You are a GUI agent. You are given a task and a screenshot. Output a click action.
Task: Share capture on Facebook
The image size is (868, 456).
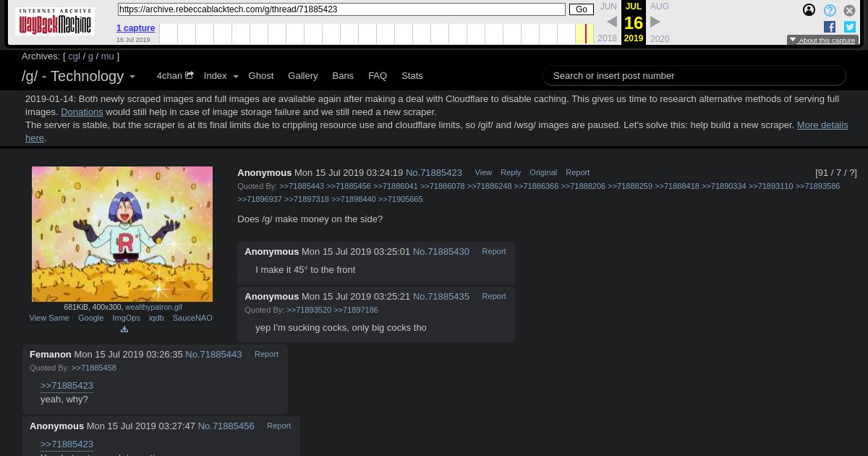pos(830,27)
